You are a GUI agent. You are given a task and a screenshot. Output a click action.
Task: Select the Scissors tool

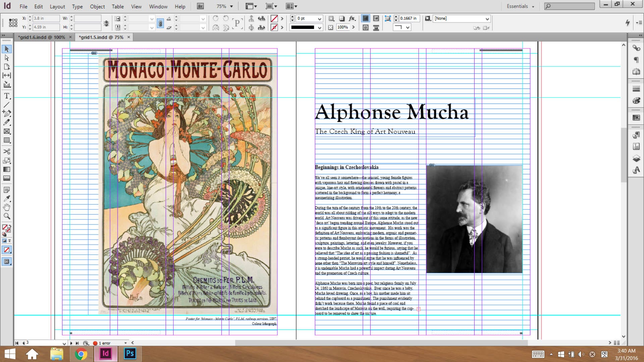[x=6, y=152]
